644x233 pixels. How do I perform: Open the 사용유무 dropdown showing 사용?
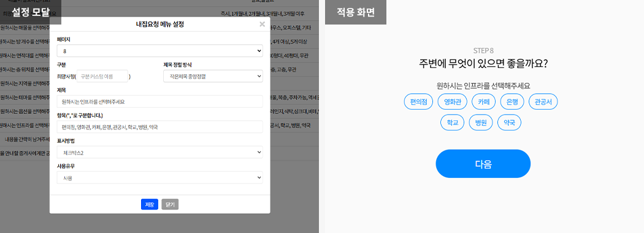click(x=159, y=178)
